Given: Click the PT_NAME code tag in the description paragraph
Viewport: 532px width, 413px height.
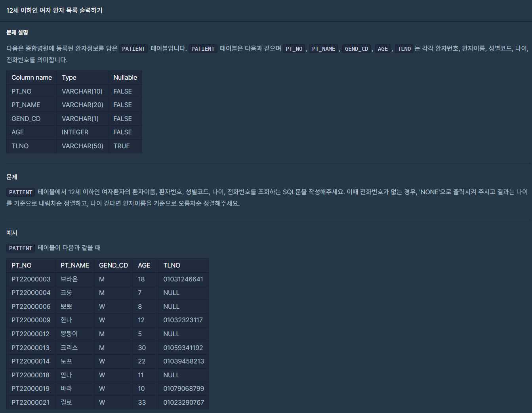Looking at the screenshot, I should pyautogui.click(x=323, y=49).
